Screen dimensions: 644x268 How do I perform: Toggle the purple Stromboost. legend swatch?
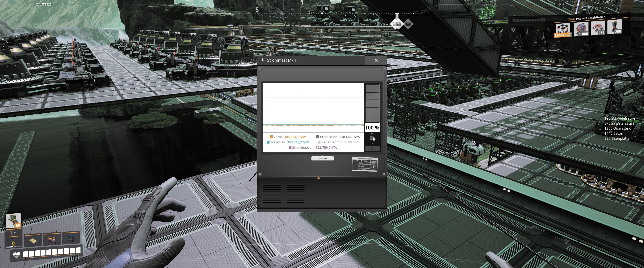[290, 148]
